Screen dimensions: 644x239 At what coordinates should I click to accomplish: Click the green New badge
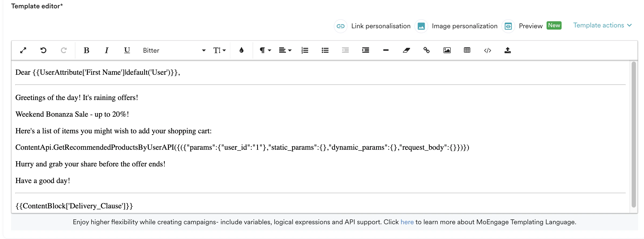pos(554,25)
